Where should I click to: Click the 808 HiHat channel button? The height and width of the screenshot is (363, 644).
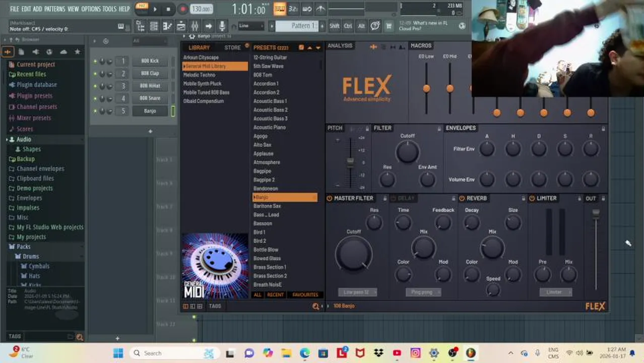pyautogui.click(x=150, y=86)
